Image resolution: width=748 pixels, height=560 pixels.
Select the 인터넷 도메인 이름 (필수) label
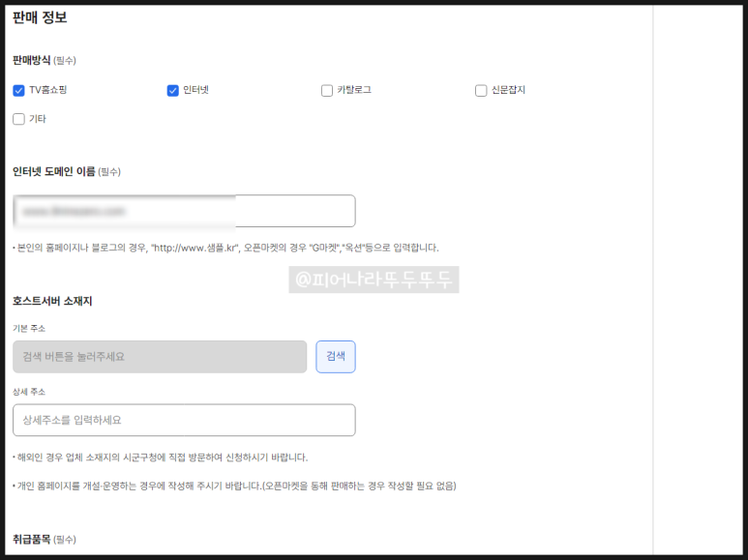click(66, 172)
